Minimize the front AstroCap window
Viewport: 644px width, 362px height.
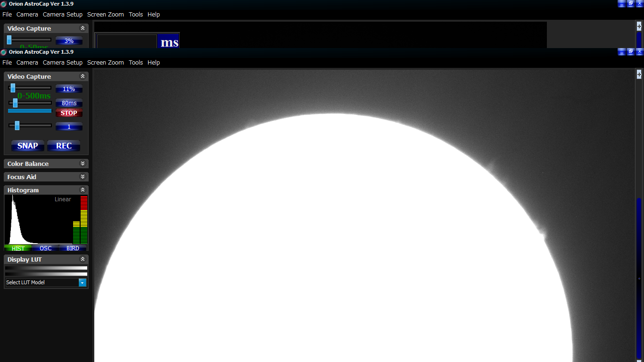(x=621, y=52)
